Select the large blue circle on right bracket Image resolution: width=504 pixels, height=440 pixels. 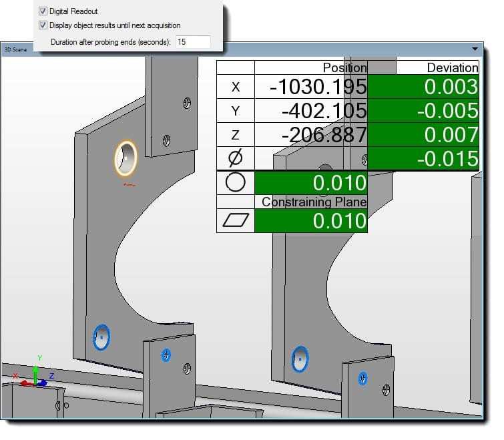[300, 358]
